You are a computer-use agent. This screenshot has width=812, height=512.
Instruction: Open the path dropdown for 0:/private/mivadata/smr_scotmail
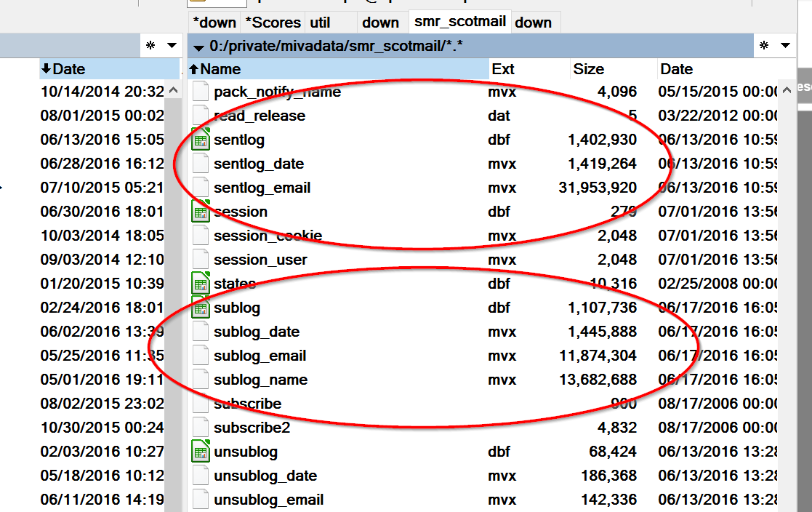pyautogui.click(x=198, y=47)
